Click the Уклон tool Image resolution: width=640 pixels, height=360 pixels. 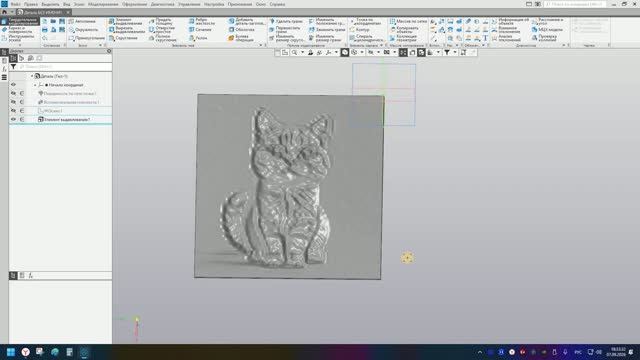point(198,38)
